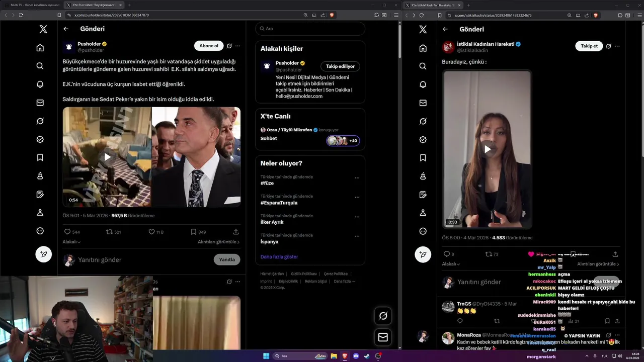This screenshot has width=644, height=362.
Task: Open options for #EspanaTurquia trend
Action: click(x=357, y=198)
